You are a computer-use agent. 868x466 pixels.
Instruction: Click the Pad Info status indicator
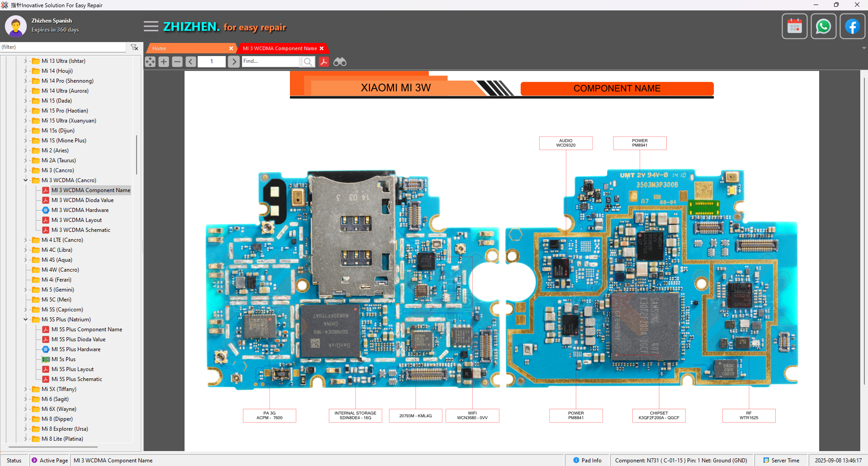tap(587, 461)
